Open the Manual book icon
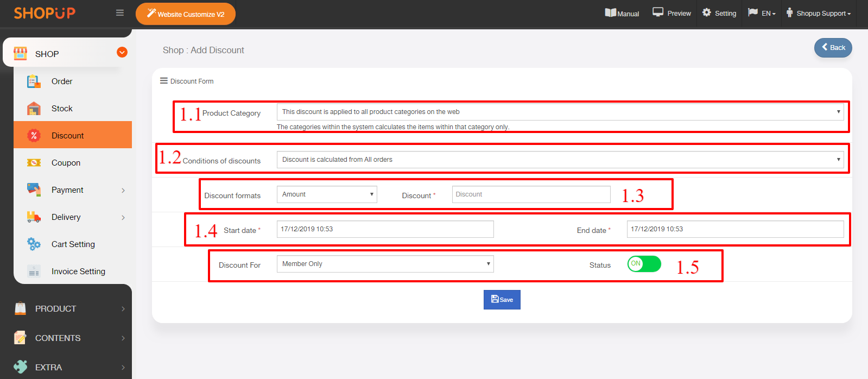The height and width of the screenshot is (379, 868). coord(611,12)
